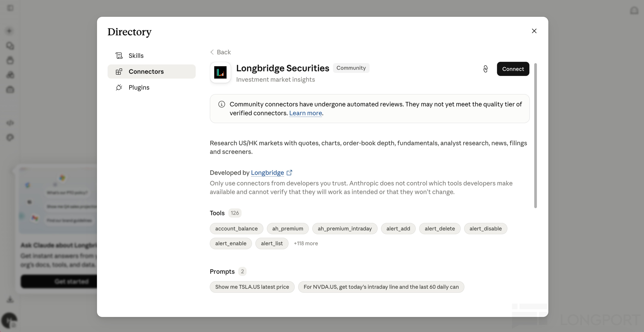644x332 pixels.
Task: Connect Longbridge Securities connector
Action: click(513, 69)
